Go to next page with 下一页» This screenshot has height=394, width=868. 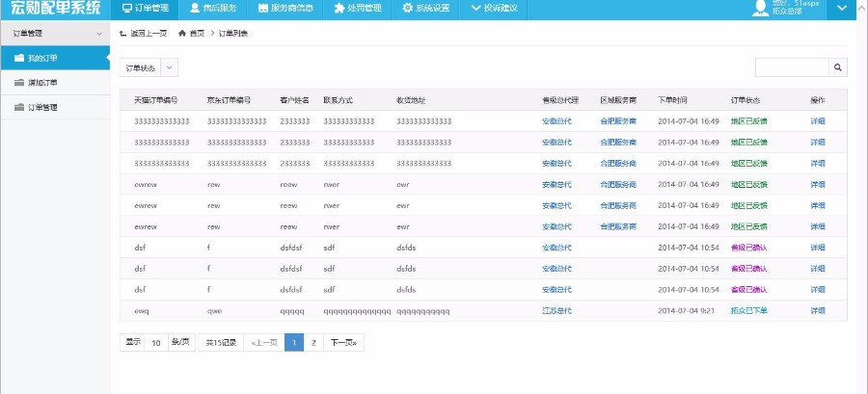click(x=343, y=343)
